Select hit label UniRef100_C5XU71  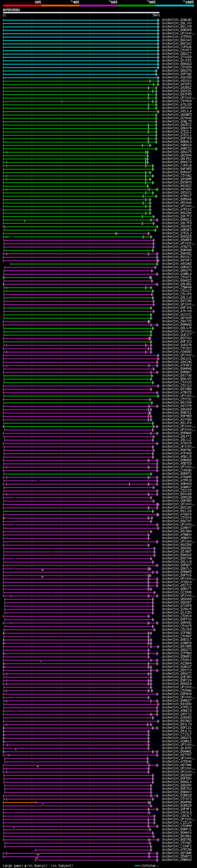coord(177,277)
